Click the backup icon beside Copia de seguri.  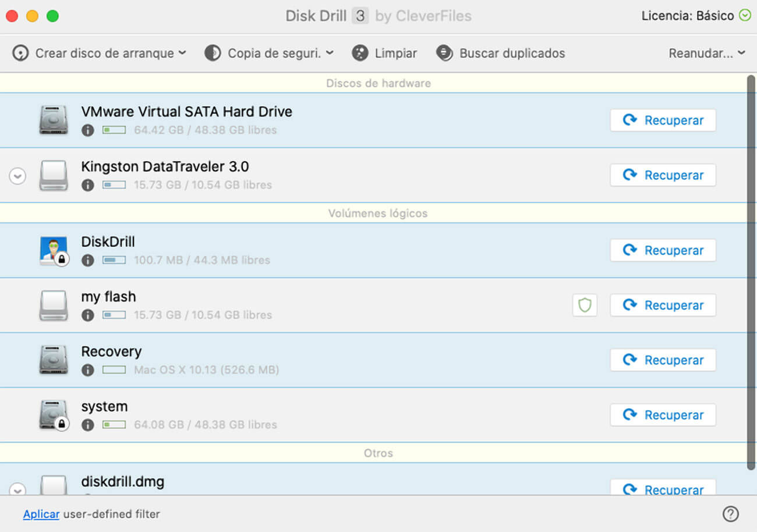213,53
